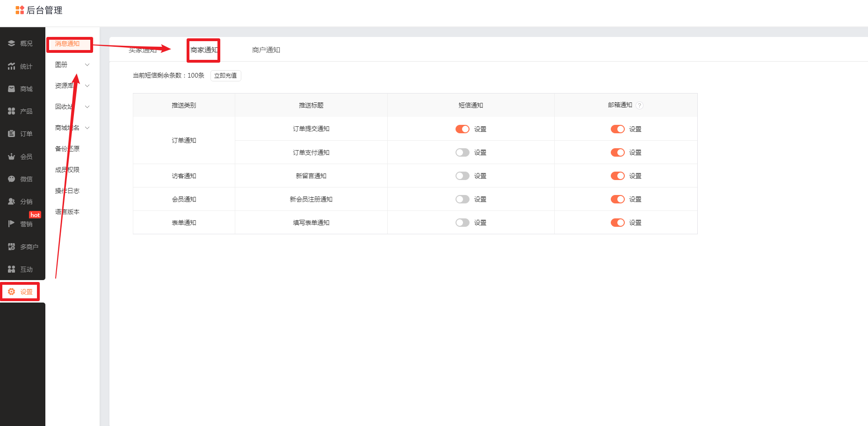
Task: Click the 概况 overview layers icon
Action: tap(12, 43)
